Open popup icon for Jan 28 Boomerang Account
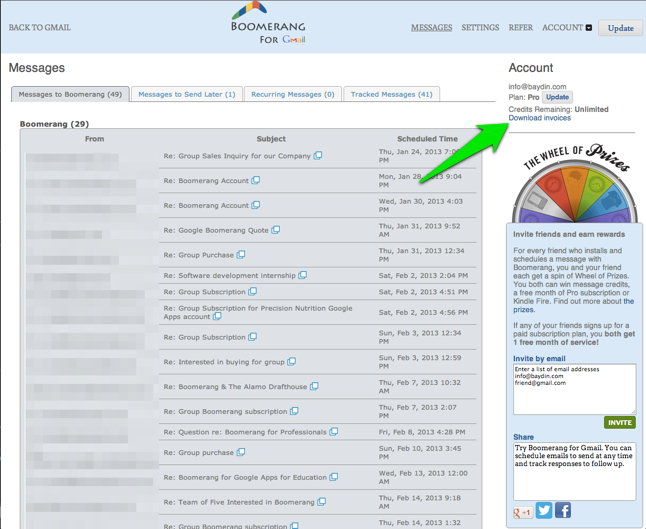The image size is (646, 529). click(255, 180)
